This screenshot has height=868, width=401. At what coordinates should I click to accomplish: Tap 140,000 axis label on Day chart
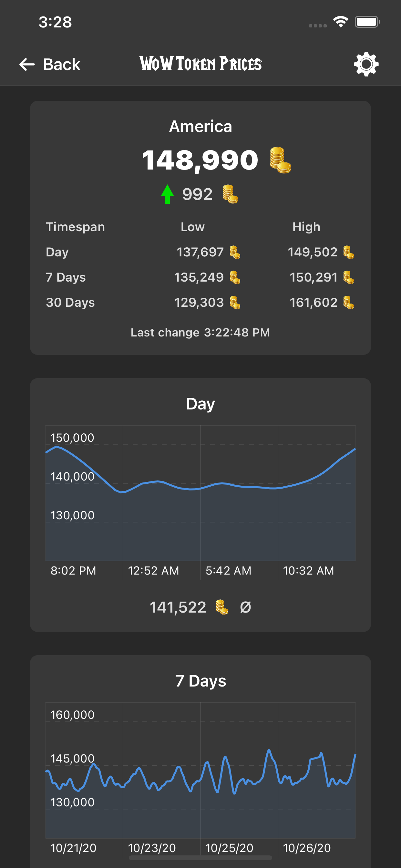pyautogui.click(x=72, y=476)
